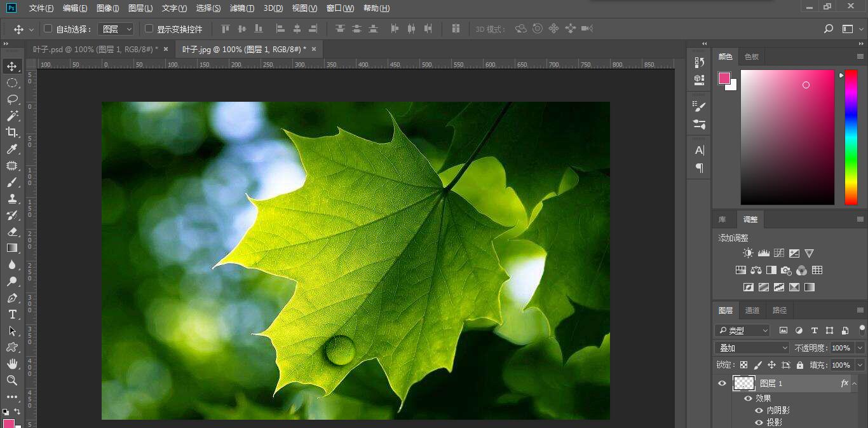Toggle the layer filter on/off switch
The image size is (868, 428).
click(862, 329)
